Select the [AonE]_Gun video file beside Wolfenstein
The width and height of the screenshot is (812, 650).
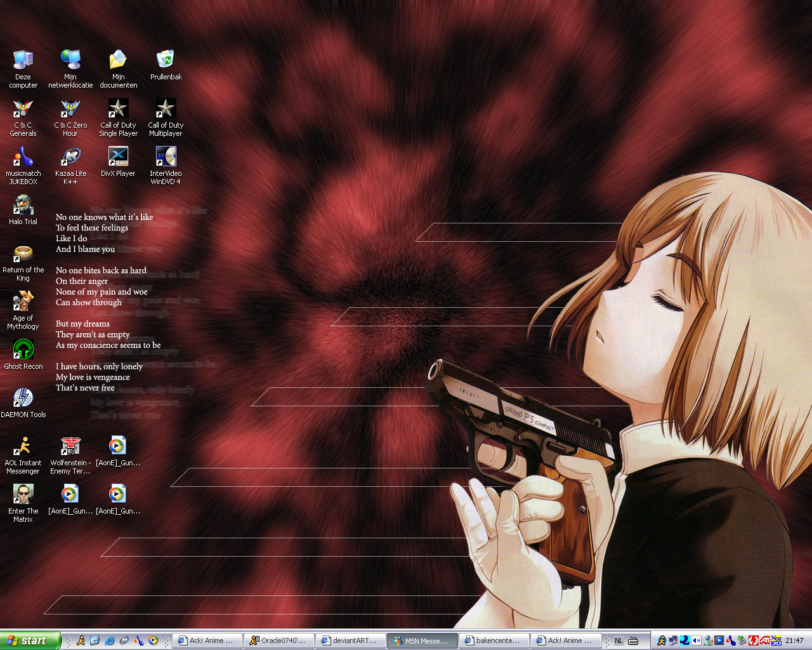pyautogui.click(x=118, y=451)
